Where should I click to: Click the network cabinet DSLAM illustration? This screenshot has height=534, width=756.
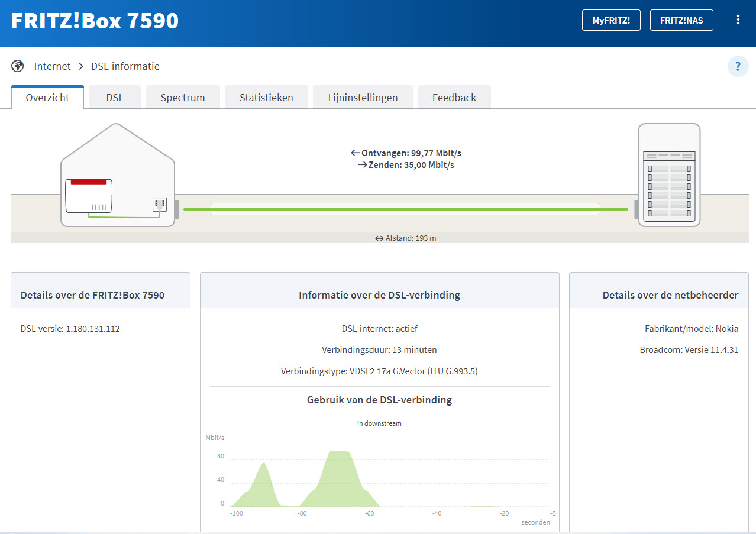(x=669, y=175)
